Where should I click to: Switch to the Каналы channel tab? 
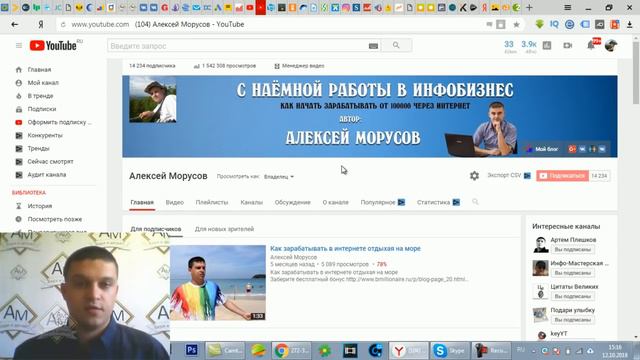tap(251, 202)
